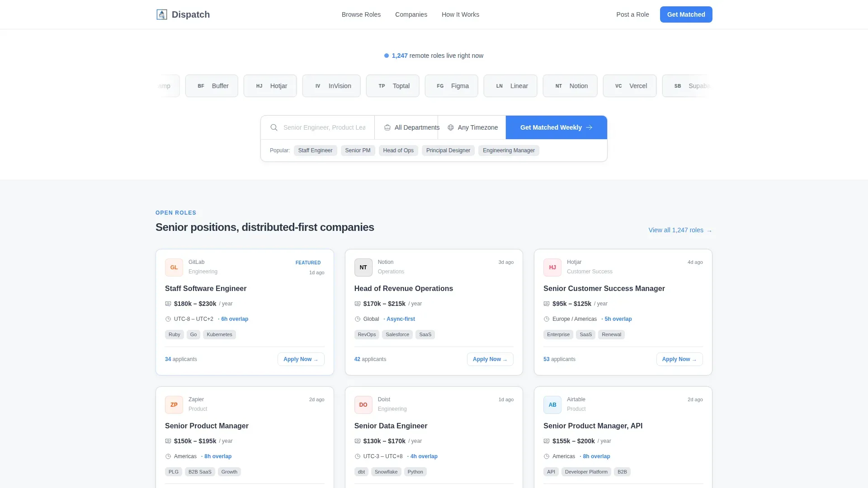The width and height of the screenshot is (868, 488).
Task: Open the Browse Roles menu item
Action: click(x=361, y=14)
